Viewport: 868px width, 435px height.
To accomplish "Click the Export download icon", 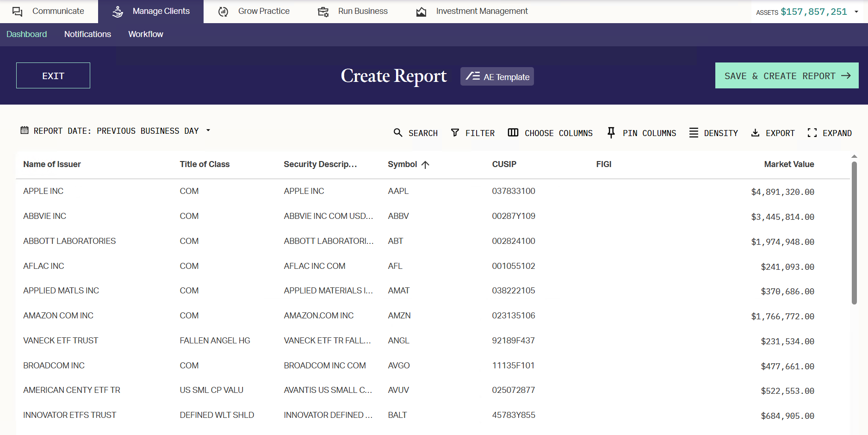I will [x=755, y=133].
